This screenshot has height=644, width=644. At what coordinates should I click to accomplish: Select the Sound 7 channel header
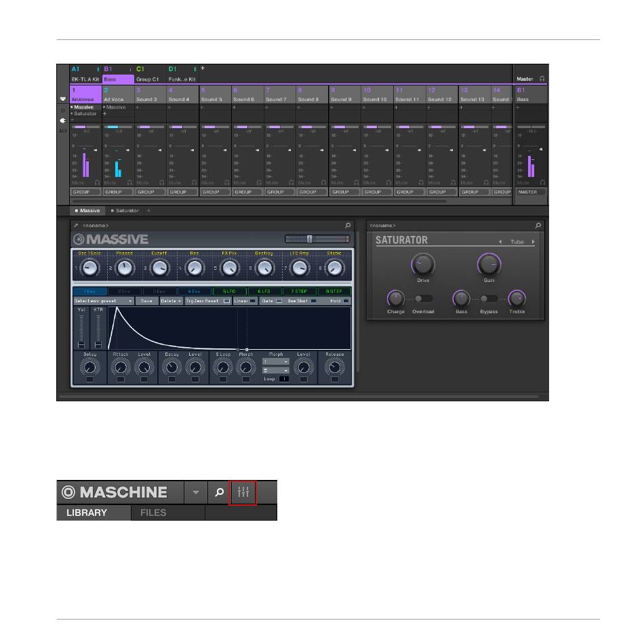click(280, 94)
